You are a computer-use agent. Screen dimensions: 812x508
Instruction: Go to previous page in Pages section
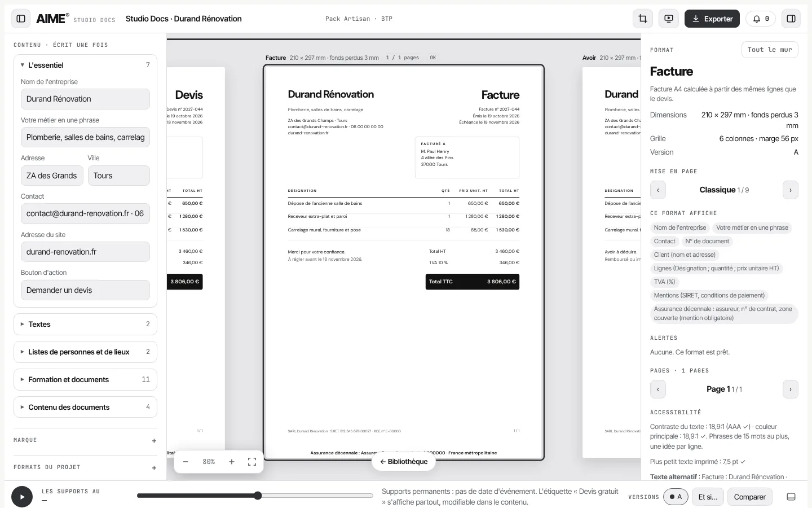(x=658, y=389)
